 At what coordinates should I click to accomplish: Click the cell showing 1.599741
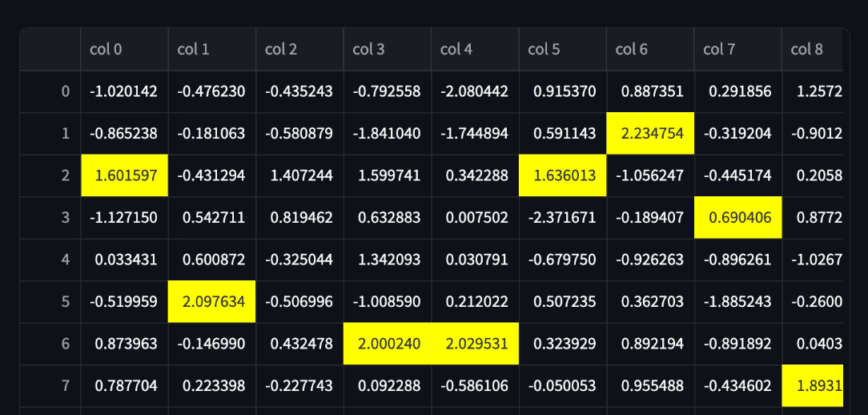click(x=388, y=175)
